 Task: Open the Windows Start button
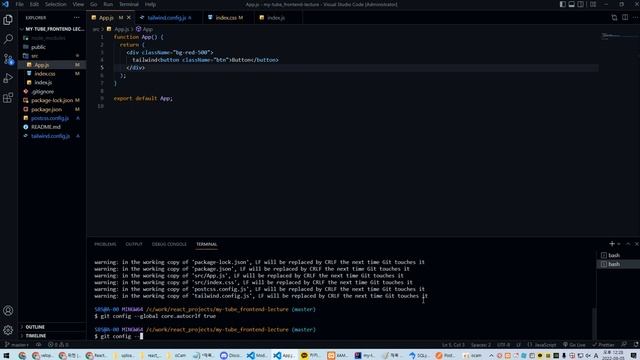7,356
